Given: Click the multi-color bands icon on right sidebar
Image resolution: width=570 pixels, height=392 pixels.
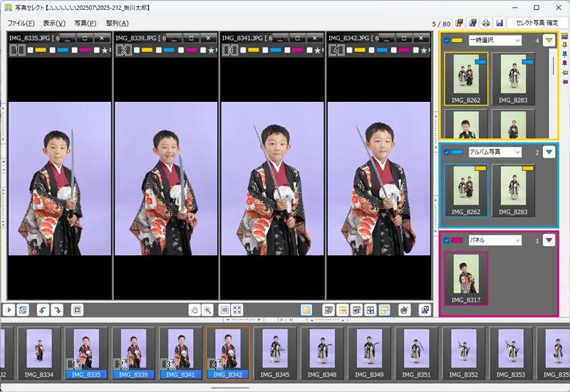Looking at the screenshot, I should (564, 36).
